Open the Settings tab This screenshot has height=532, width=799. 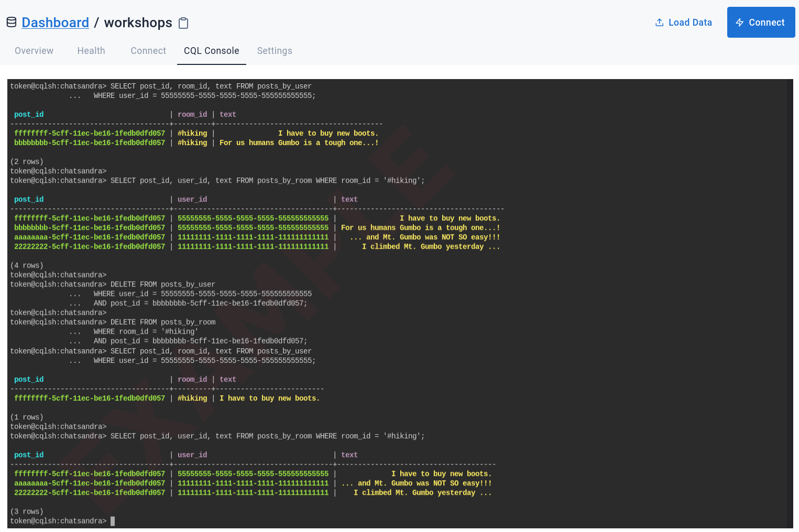275,51
